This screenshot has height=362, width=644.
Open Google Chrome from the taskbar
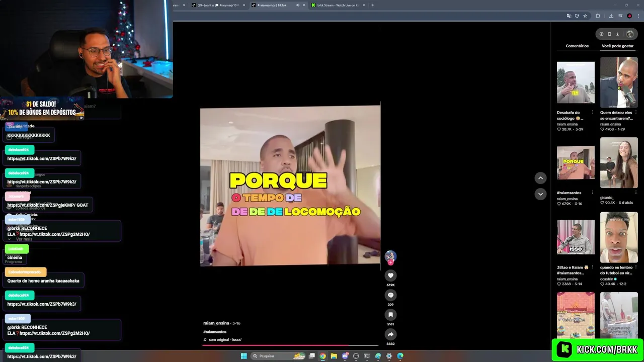pos(323,356)
